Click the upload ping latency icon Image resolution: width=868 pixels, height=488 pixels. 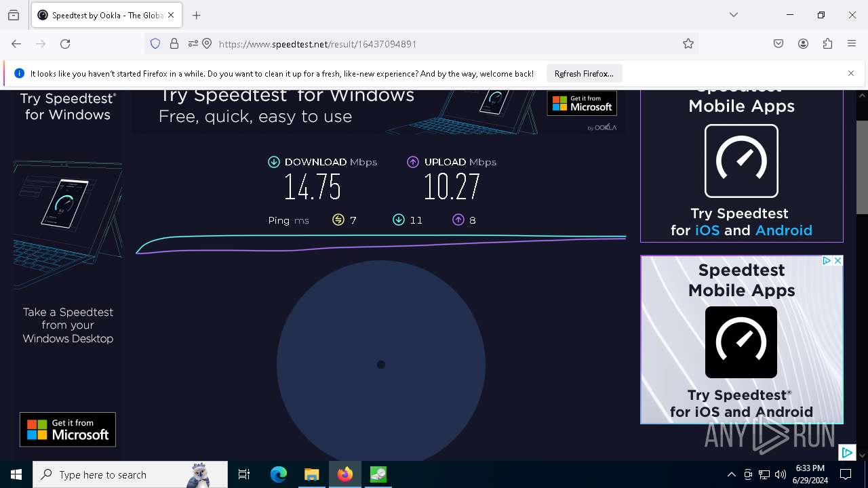pos(458,220)
